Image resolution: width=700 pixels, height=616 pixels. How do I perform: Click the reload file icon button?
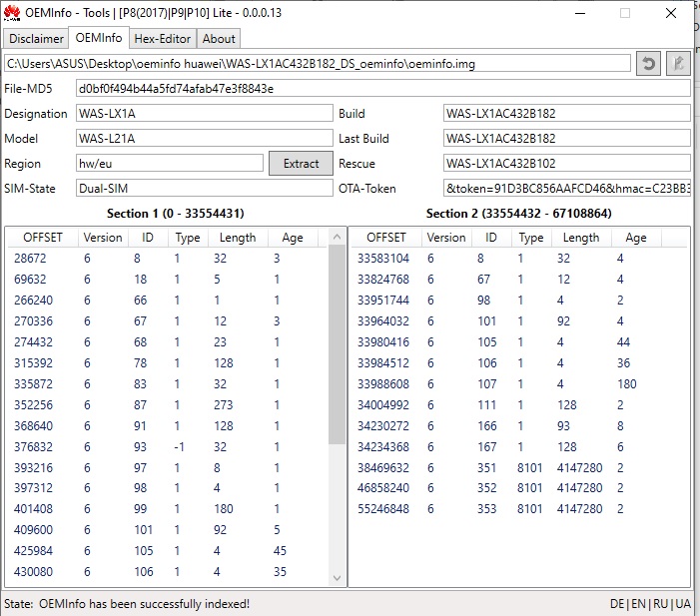pyautogui.click(x=648, y=64)
